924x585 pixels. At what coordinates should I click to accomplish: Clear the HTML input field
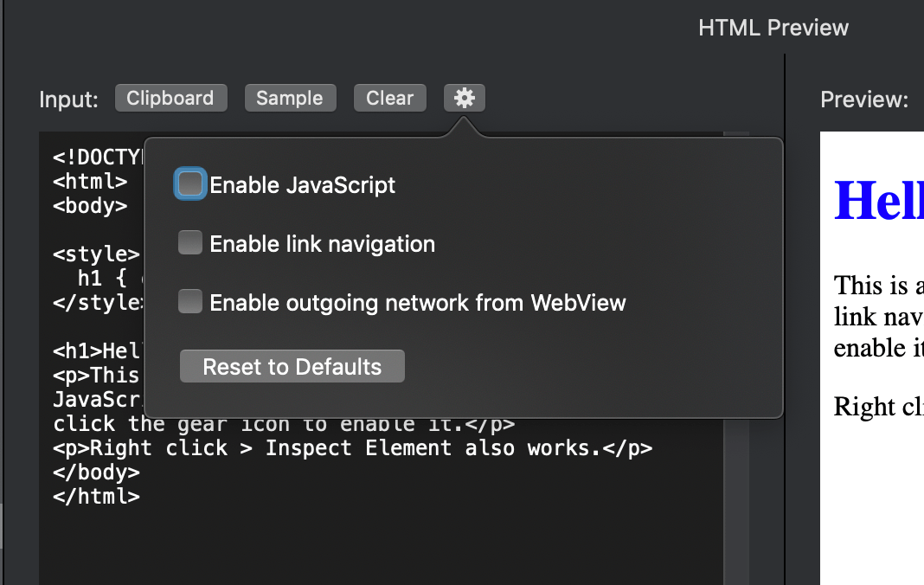389,98
